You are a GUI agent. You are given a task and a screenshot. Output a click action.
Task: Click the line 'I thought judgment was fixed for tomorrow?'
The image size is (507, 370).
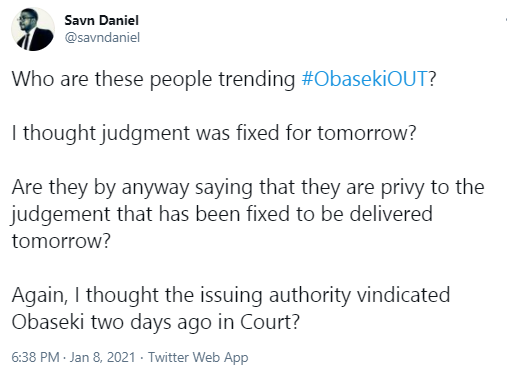pos(214,133)
